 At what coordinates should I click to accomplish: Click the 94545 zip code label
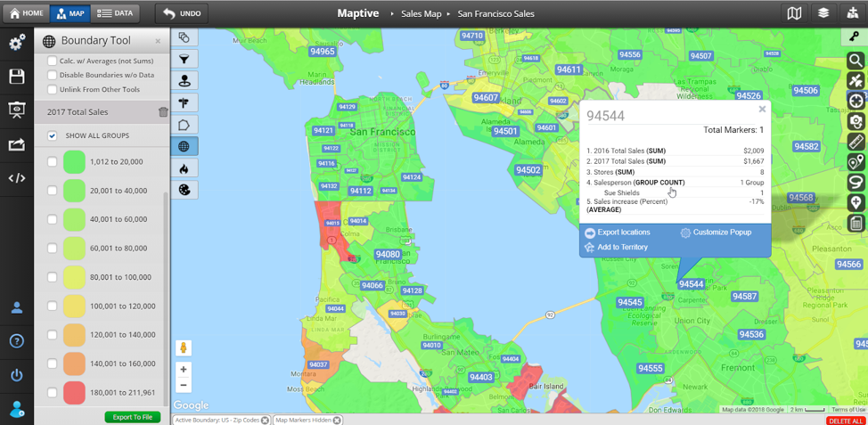pos(630,302)
